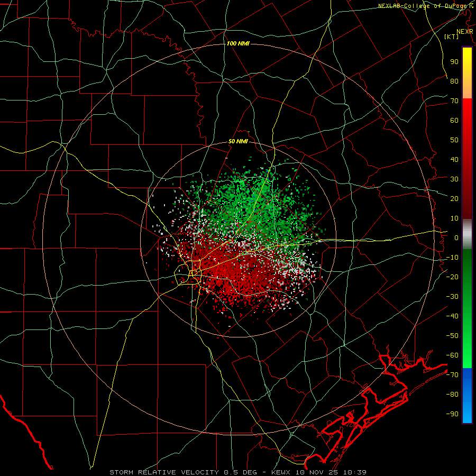Click the 50 value on velocity scale
476x476 pixels.
(x=454, y=140)
